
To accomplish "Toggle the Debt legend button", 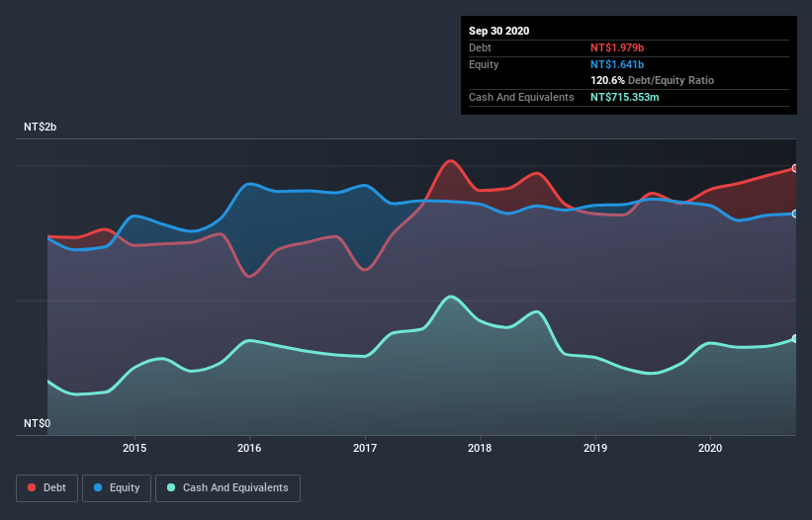I will [46, 488].
